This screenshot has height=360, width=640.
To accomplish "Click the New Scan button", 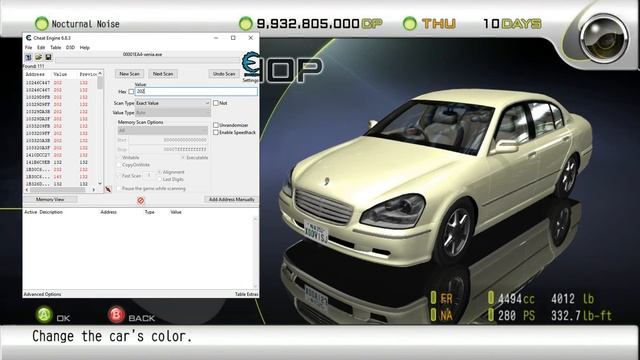I will pyautogui.click(x=129, y=74).
